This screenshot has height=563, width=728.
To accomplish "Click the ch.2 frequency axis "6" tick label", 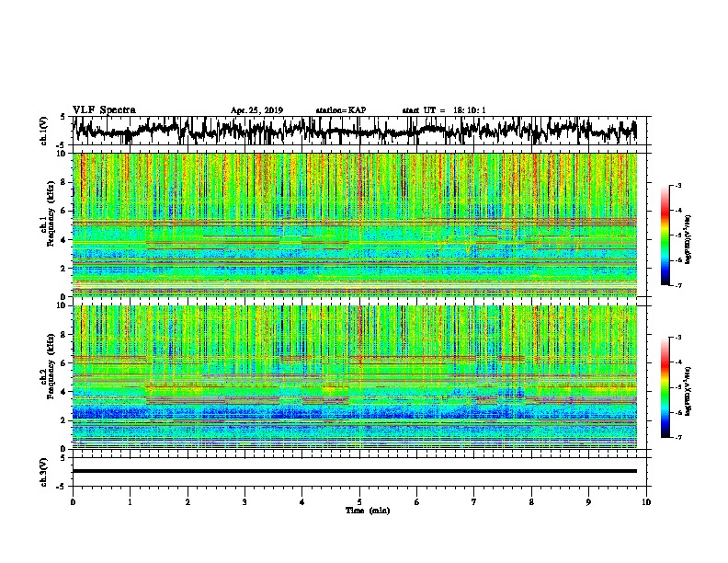I will 65,363.
